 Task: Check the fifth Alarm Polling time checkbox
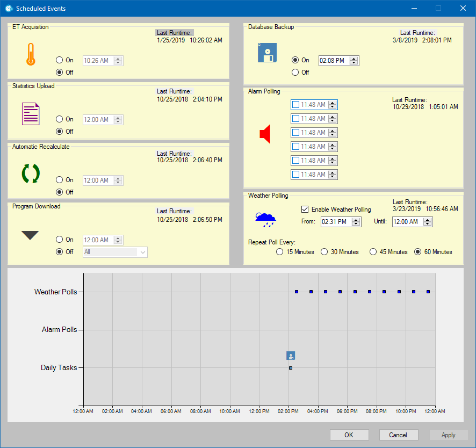coord(295,161)
